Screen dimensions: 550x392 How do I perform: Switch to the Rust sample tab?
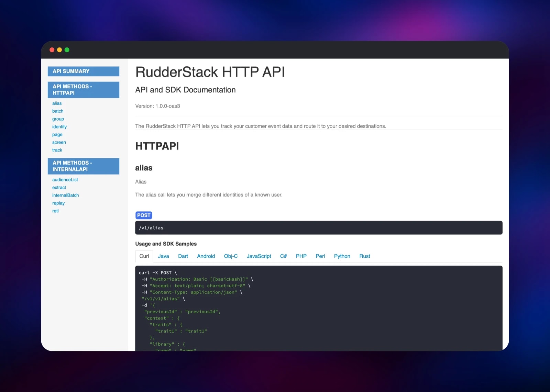click(365, 256)
